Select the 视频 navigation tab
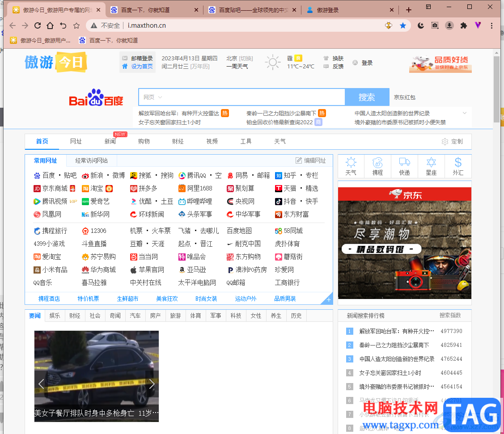Image resolution: width=504 pixels, height=434 pixels. point(212,141)
